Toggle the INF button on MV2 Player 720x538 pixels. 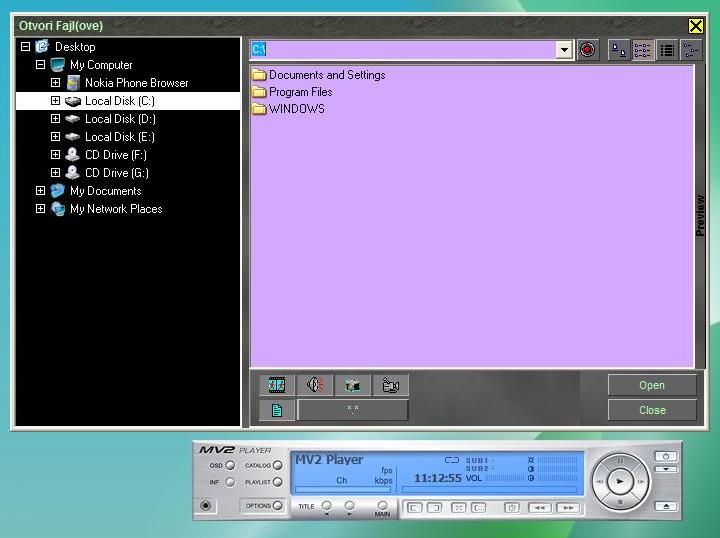coord(230,482)
